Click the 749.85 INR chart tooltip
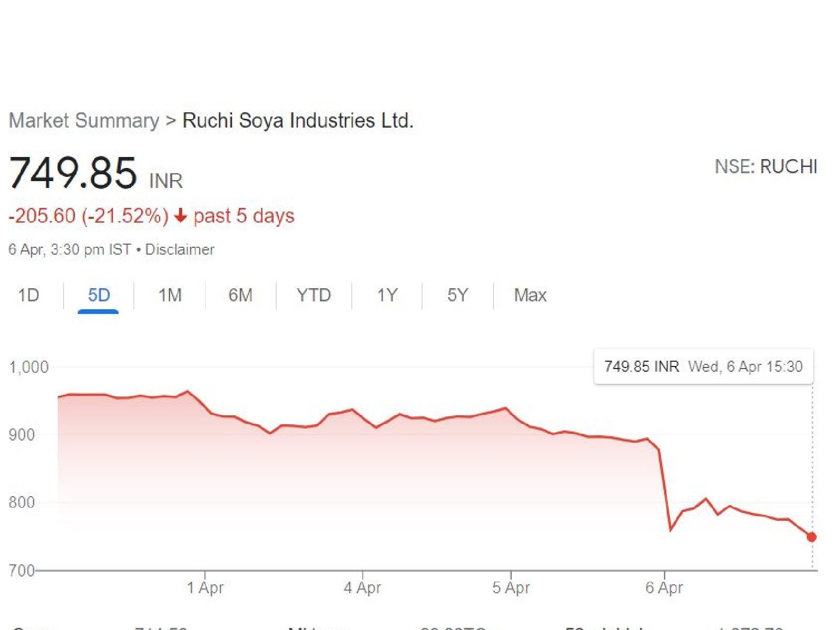 (703, 366)
